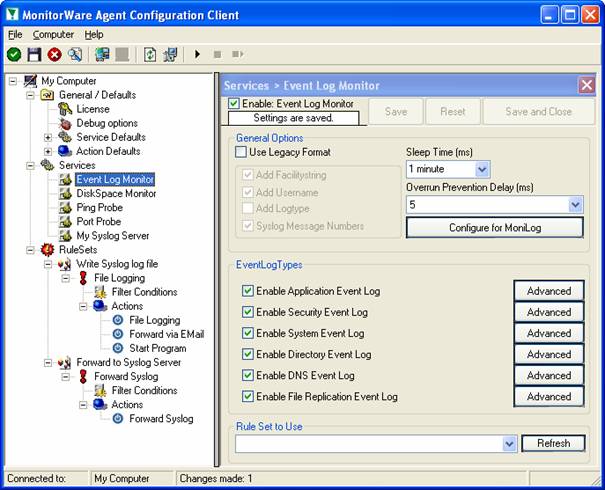Check the Use Legacy Format checkbox
Screen dimensions: 605x490
241,152
